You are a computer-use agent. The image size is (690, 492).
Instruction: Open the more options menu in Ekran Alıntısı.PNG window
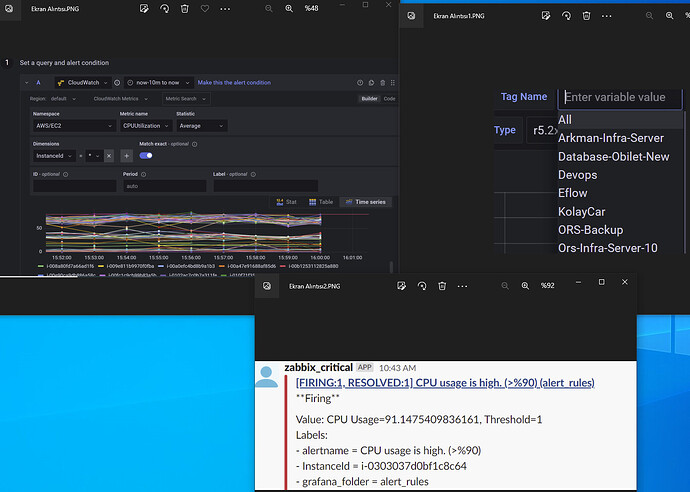click(225, 8)
